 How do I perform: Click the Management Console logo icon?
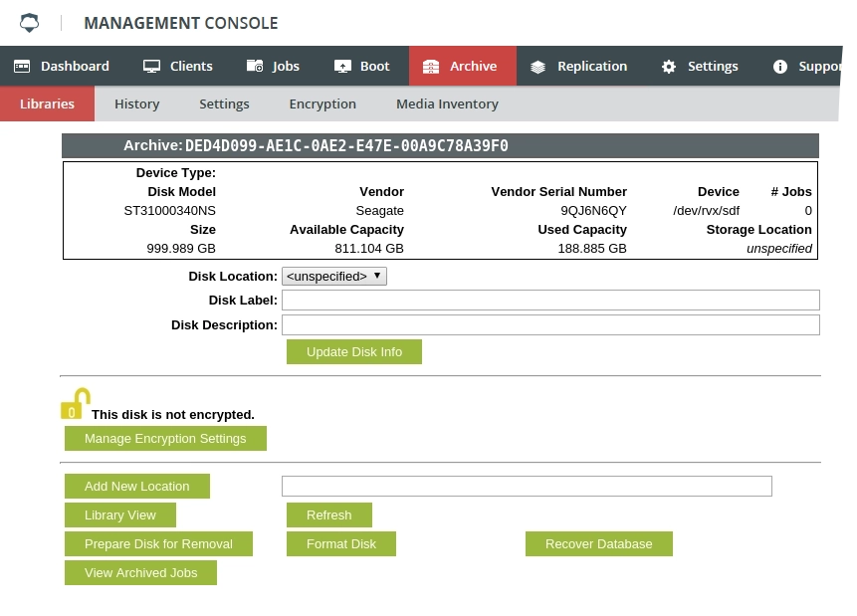click(x=30, y=23)
